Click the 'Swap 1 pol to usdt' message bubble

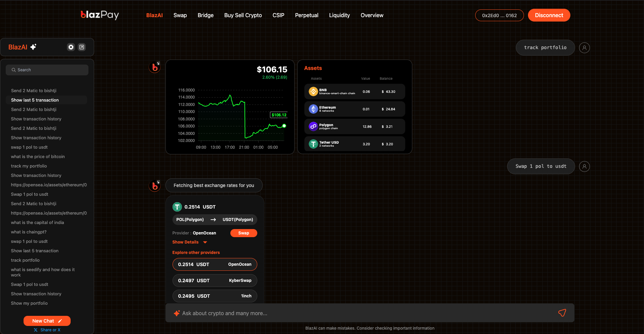tap(541, 166)
